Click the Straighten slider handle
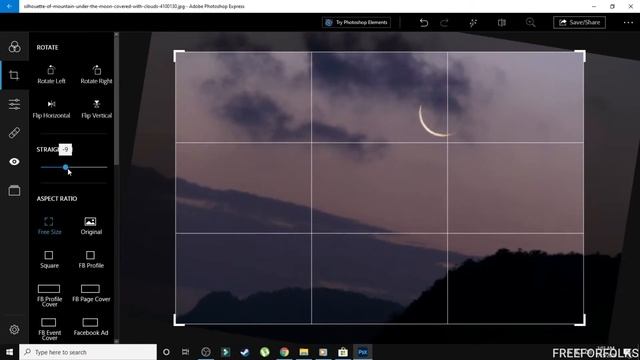The width and height of the screenshot is (640, 360). tap(66, 167)
